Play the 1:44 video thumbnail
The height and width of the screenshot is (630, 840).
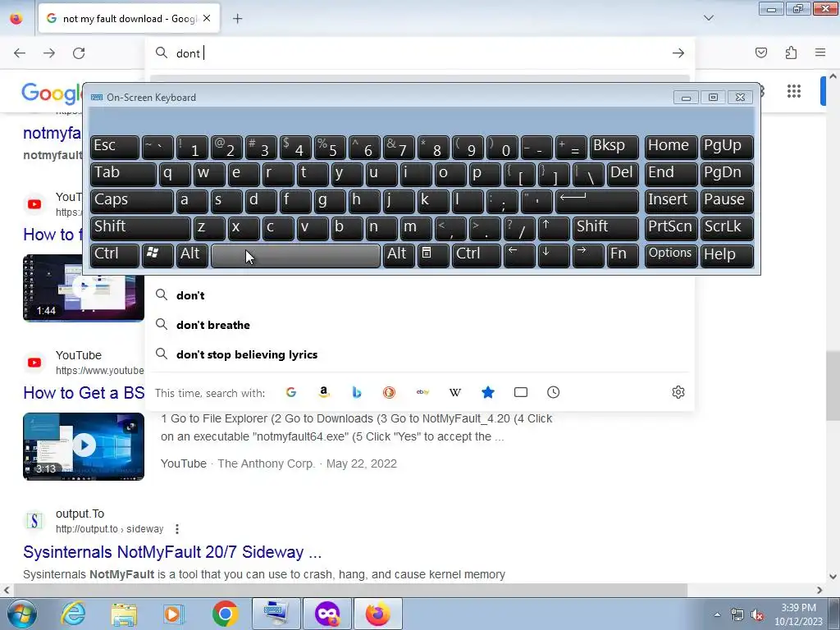point(84,288)
